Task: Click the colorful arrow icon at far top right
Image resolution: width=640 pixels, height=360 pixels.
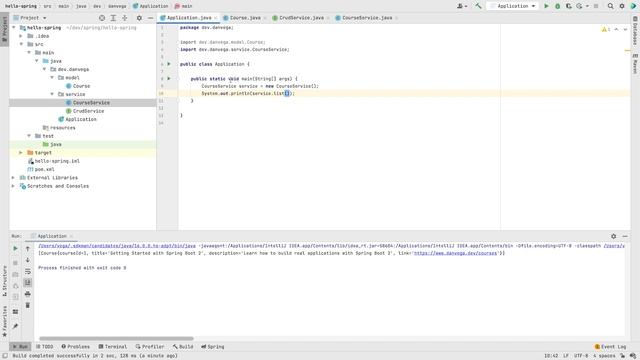Action: click(633, 6)
